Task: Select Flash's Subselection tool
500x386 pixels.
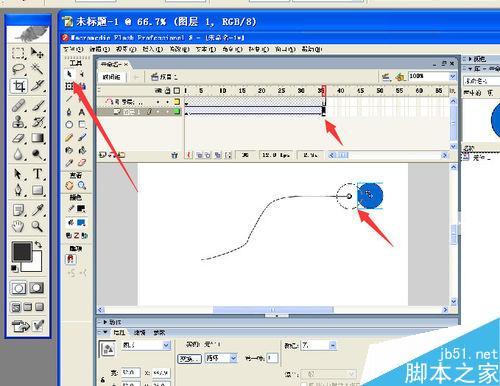Action: pyautogui.click(x=82, y=74)
